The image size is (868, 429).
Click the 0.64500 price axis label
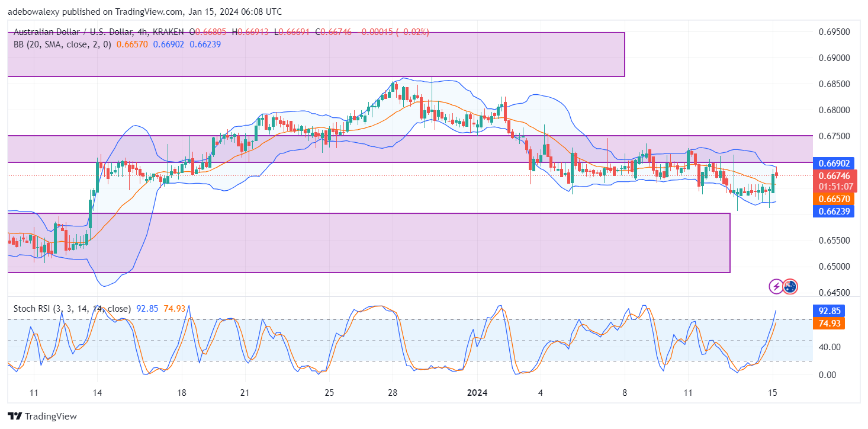pos(834,293)
